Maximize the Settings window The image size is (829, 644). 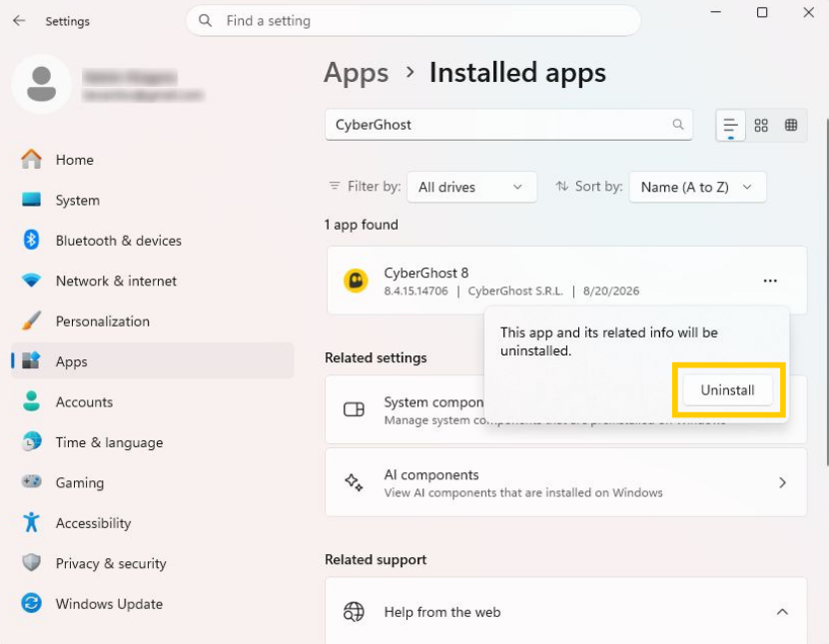click(762, 13)
